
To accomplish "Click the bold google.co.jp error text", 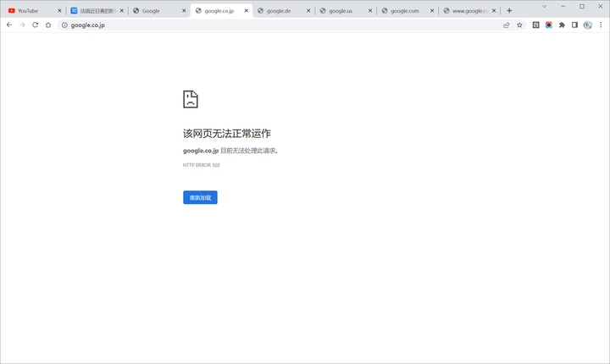I will tap(201, 151).
